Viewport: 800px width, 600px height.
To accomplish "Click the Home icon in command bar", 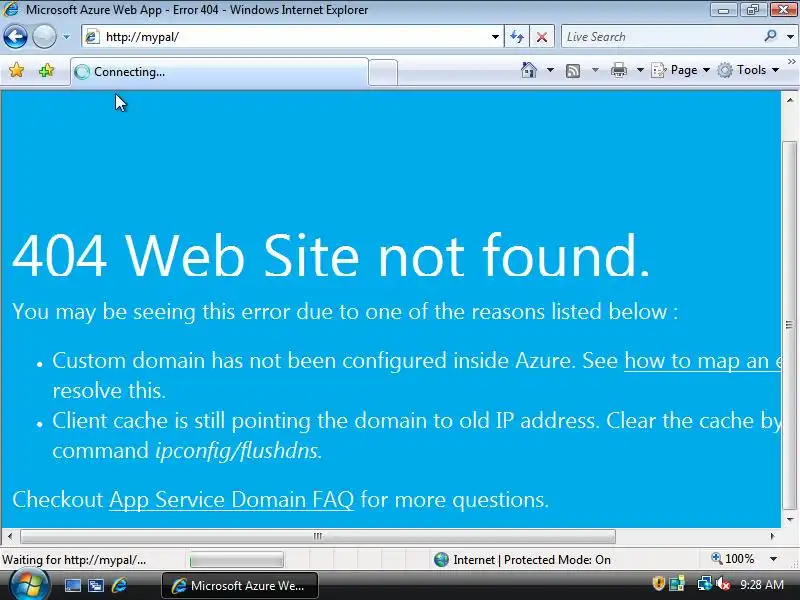I will (529, 70).
